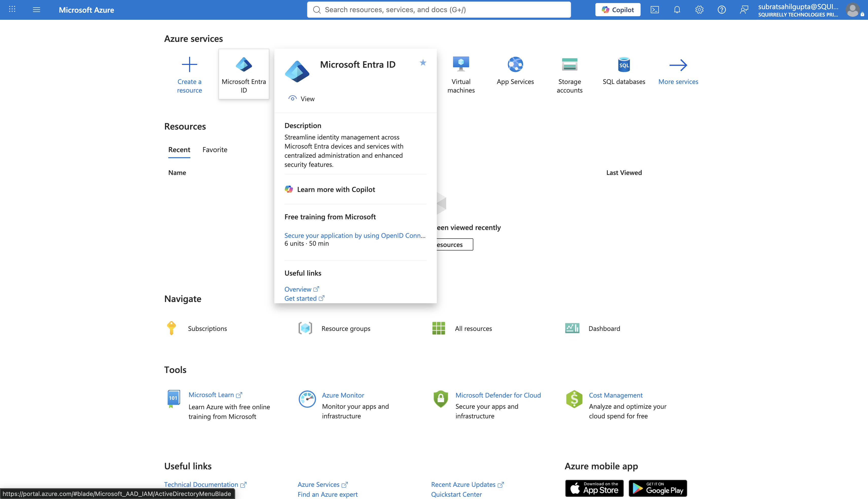Image resolution: width=868 pixels, height=499 pixels.
Task: Open the Get started link in popup
Action: [304, 298]
